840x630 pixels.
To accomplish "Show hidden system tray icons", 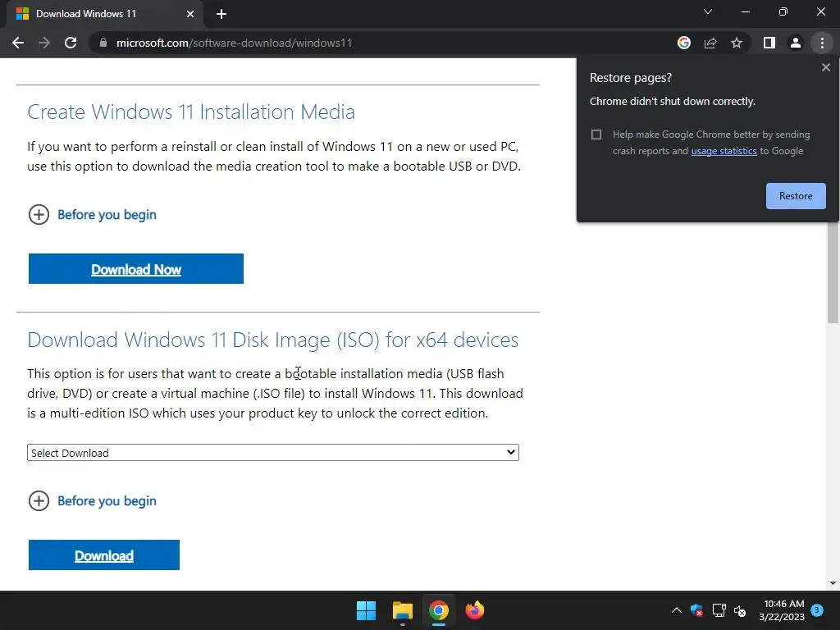I will click(677, 610).
